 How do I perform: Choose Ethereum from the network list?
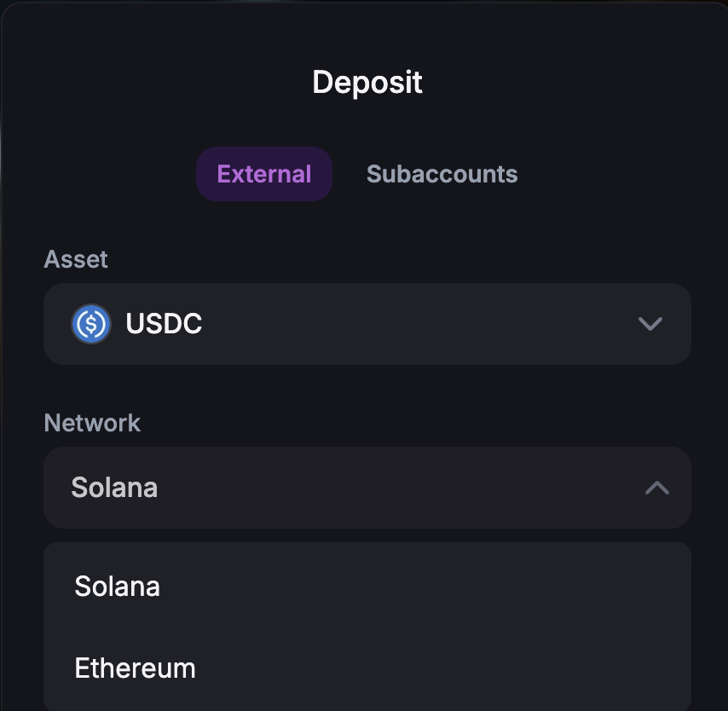click(367, 668)
